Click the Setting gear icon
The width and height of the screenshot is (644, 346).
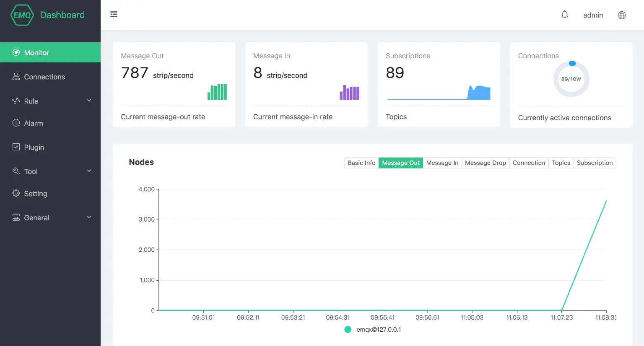pyautogui.click(x=16, y=193)
